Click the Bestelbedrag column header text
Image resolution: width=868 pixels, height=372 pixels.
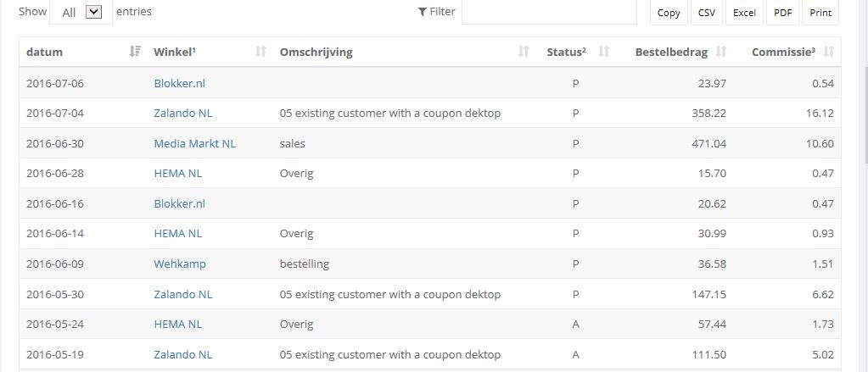click(671, 52)
